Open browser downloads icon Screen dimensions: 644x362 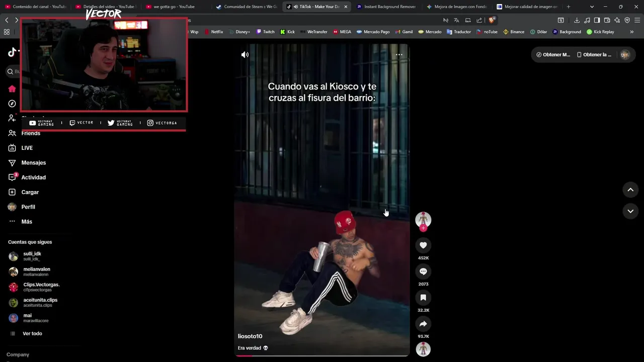pyautogui.click(x=577, y=20)
